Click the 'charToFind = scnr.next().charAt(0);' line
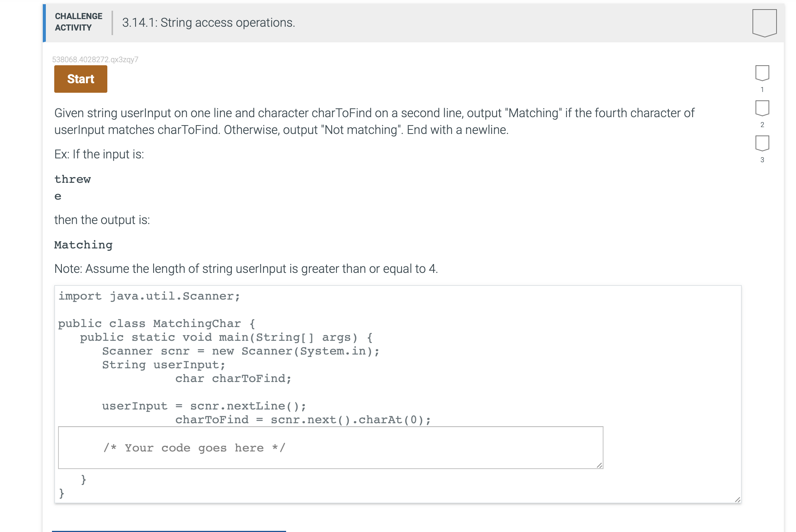The height and width of the screenshot is (532, 796). point(303,420)
